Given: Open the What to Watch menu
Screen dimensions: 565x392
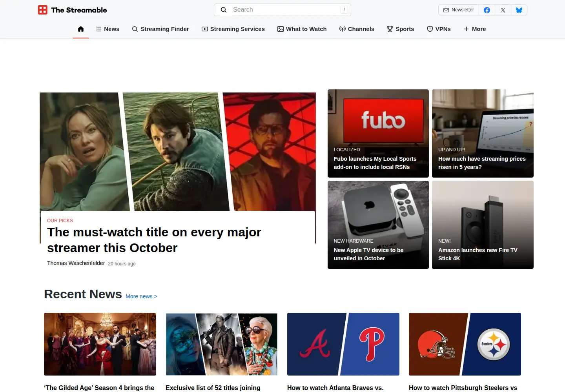Looking at the screenshot, I should 302,29.
